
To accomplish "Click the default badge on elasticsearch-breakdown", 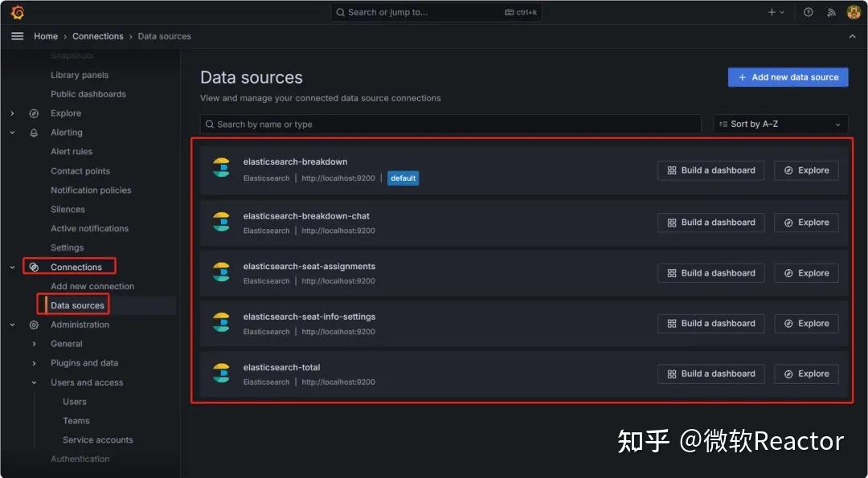I will click(x=403, y=178).
